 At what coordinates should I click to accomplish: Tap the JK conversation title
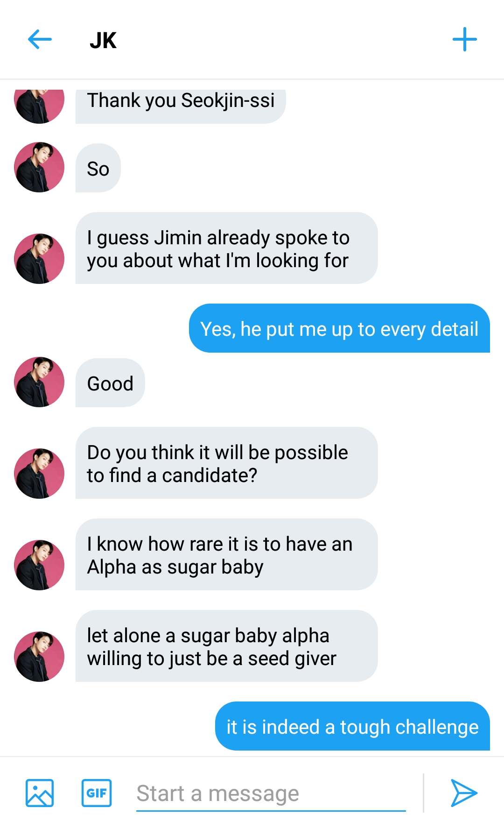pyautogui.click(x=103, y=40)
